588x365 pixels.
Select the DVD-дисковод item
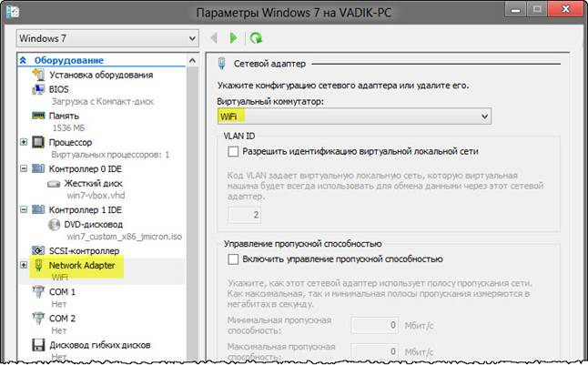(94, 224)
